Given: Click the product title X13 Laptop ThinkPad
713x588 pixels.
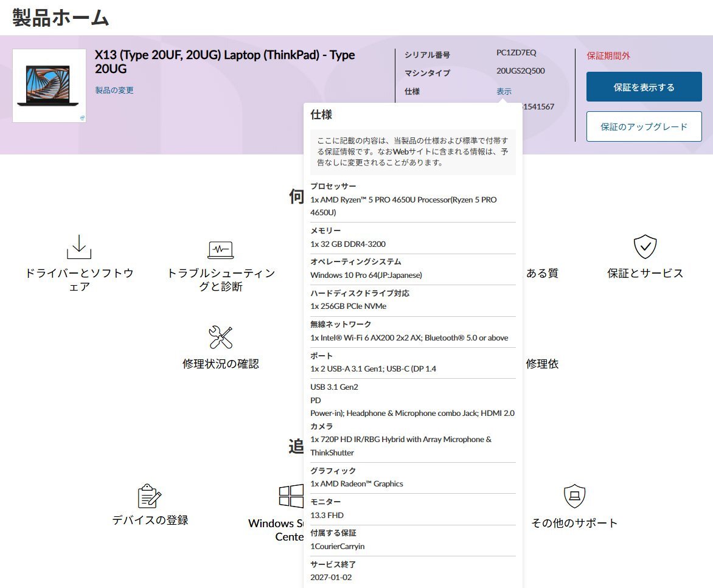Looking at the screenshot, I should pos(224,62).
